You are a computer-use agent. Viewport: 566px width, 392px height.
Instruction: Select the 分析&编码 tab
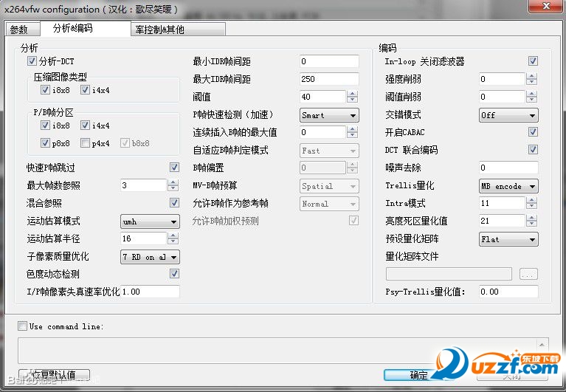[x=85, y=28]
